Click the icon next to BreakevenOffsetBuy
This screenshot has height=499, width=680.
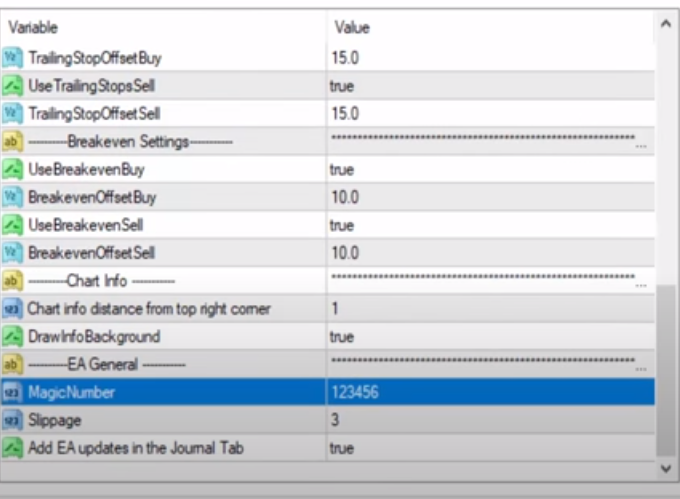click(x=13, y=198)
